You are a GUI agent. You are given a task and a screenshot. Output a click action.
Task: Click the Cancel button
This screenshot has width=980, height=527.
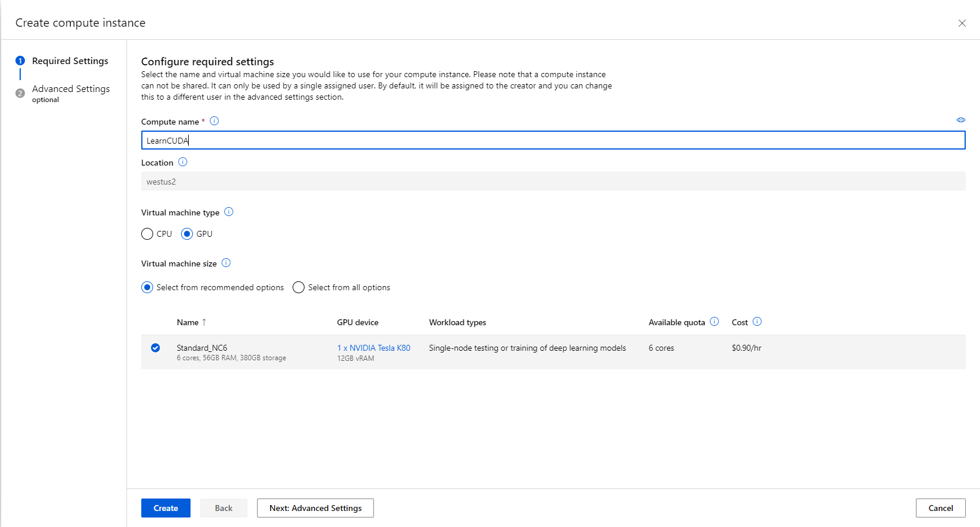click(x=940, y=508)
